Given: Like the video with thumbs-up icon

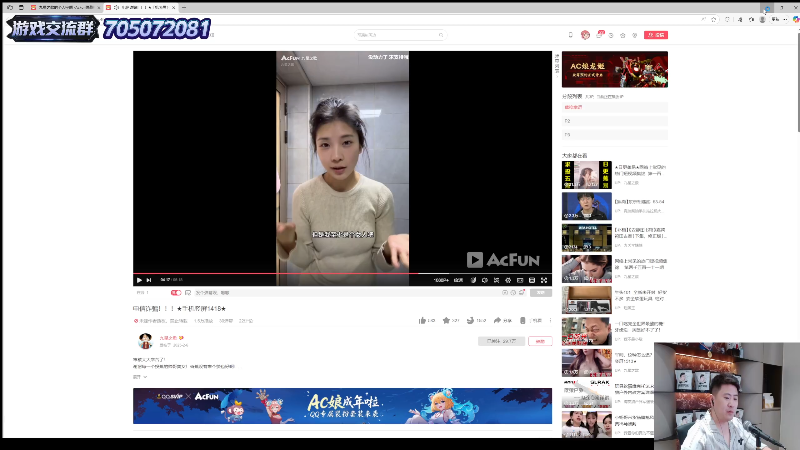Looking at the screenshot, I should coord(422,320).
